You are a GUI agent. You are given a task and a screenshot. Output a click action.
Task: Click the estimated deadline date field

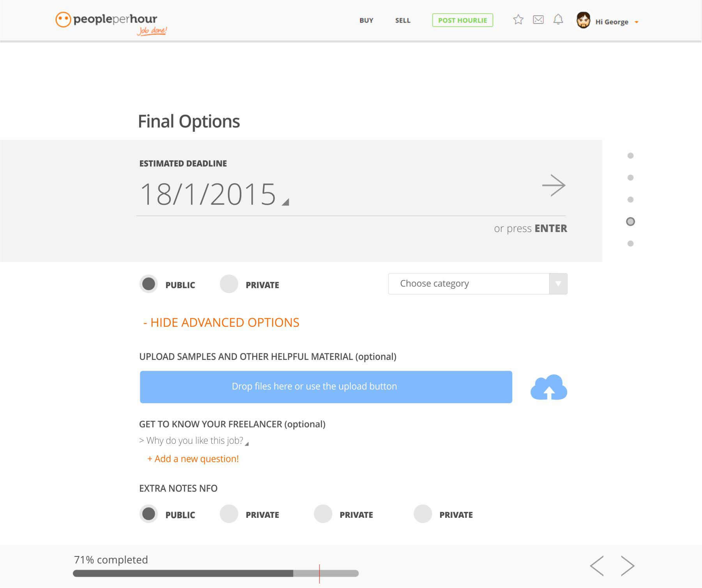(209, 194)
